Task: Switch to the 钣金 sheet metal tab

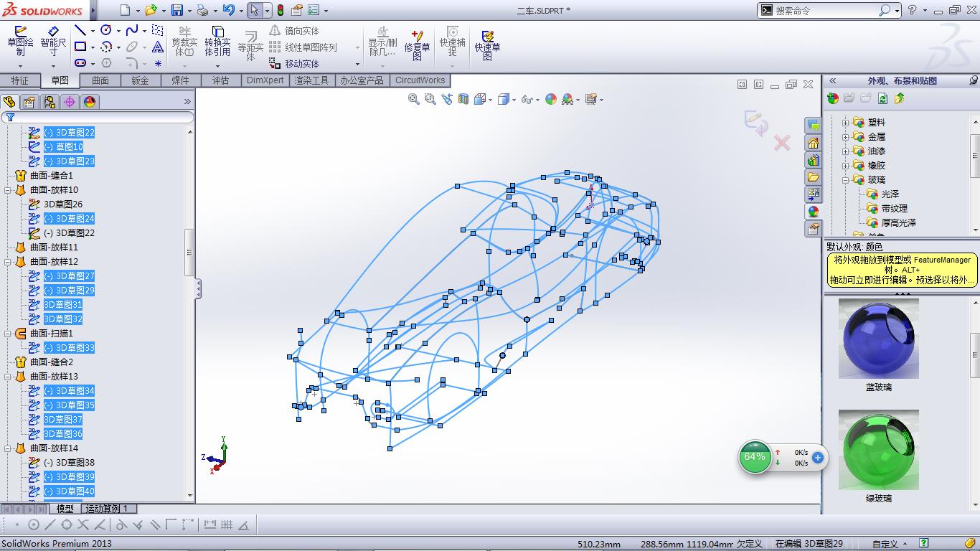Action: click(x=141, y=80)
